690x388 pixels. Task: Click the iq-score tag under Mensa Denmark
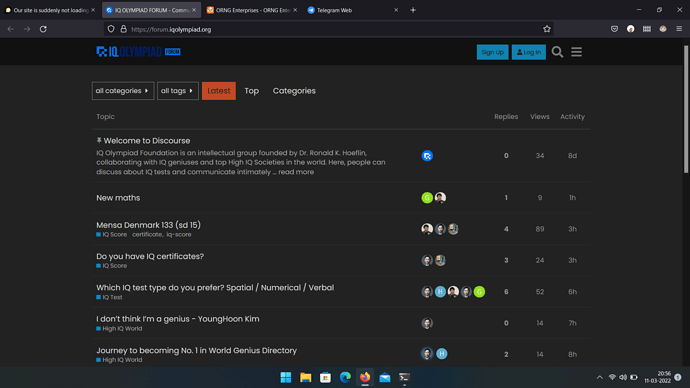click(179, 234)
